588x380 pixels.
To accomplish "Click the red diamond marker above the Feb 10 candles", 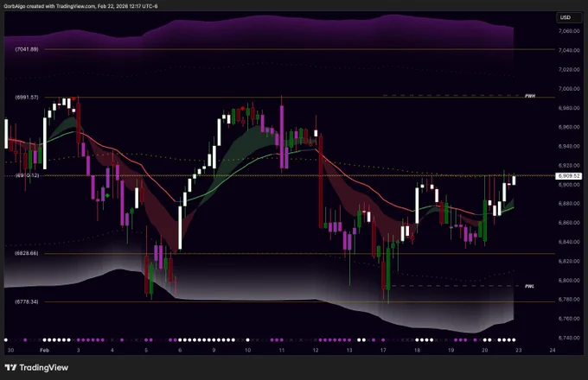I will [243, 109].
